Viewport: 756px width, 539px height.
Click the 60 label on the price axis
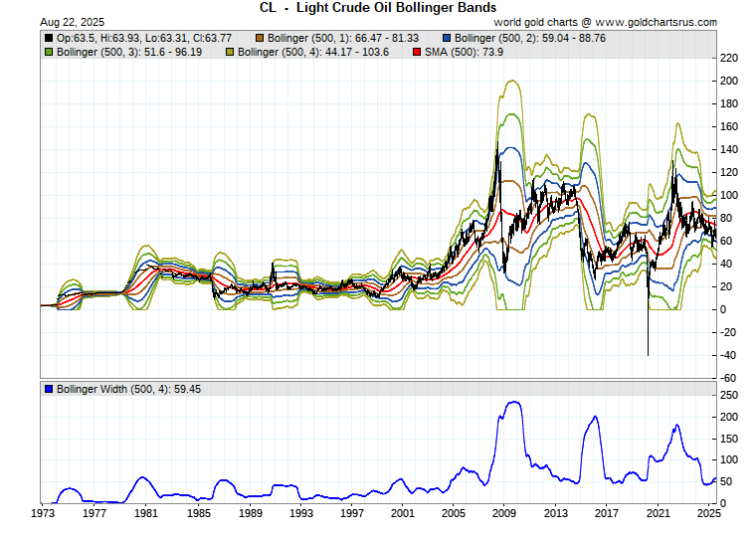pyautogui.click(x=726, y=241)
